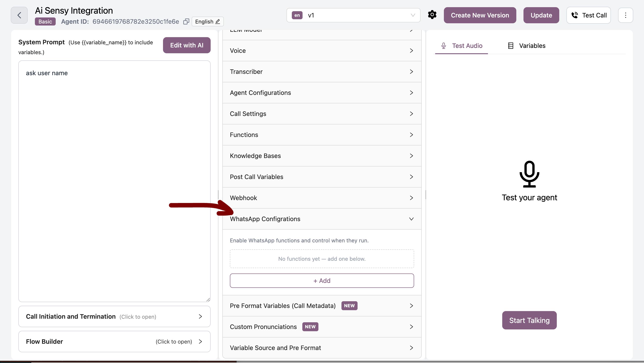
Task: Open agent settings gear
Action: [432, 15]
